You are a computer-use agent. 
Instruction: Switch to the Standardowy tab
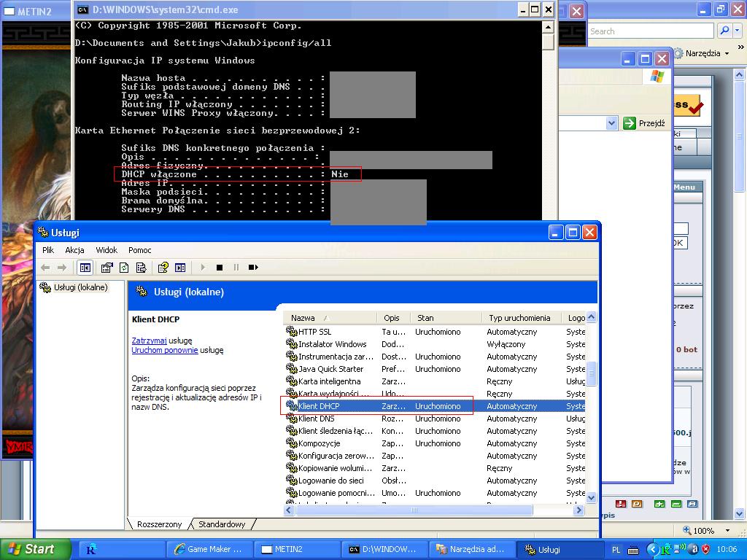pyautogui.click(x=222, y=524)
